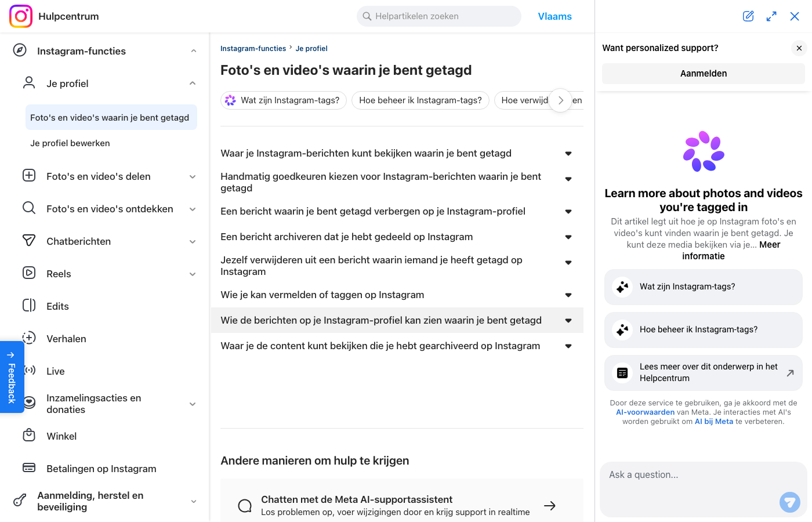Click the Chatberichten messenger icon

click(x=29, y=240)
